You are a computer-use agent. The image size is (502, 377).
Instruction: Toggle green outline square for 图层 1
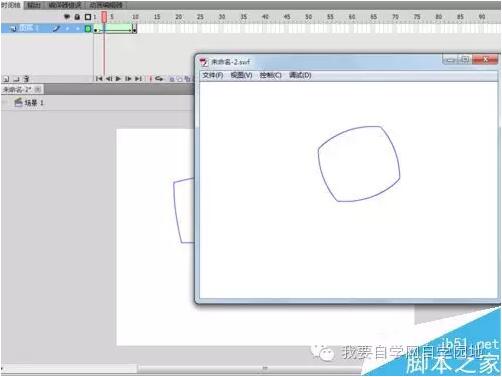(88, 29)
